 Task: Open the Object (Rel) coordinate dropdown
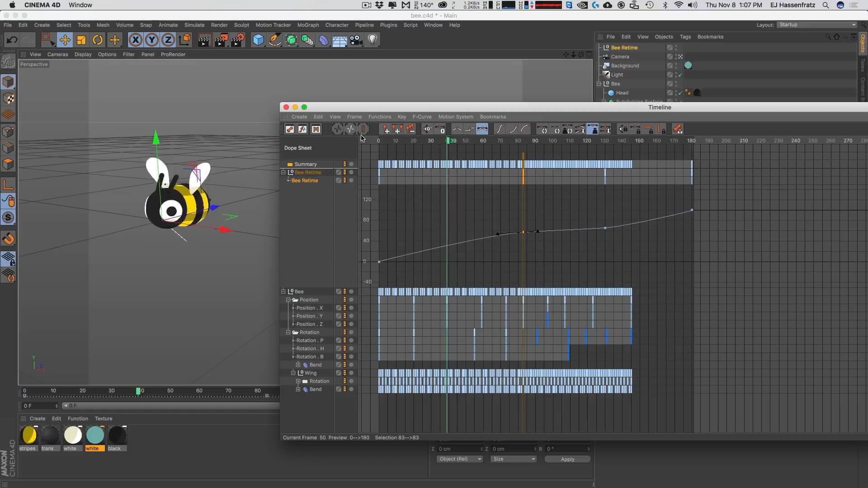[x=459, y=459]
